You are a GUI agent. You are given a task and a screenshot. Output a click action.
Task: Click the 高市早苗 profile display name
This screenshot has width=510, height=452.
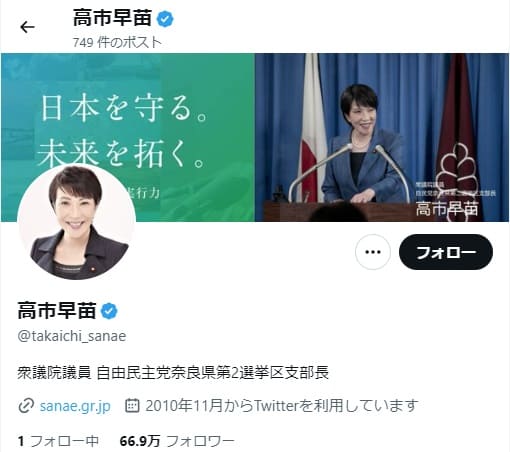(57, 311)
